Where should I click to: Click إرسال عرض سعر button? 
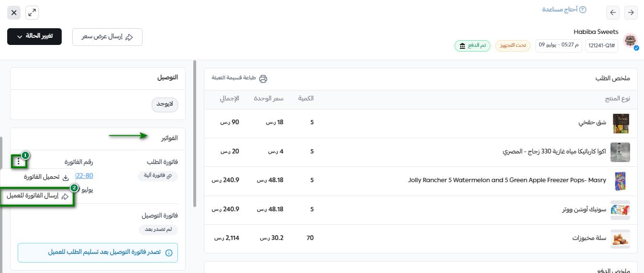(x=107, y=37)
